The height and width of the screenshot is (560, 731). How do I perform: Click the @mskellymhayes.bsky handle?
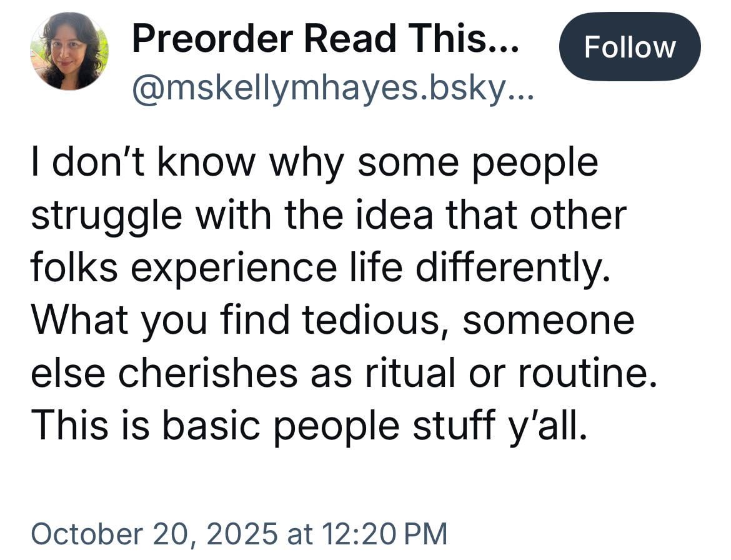pos(332,90)
